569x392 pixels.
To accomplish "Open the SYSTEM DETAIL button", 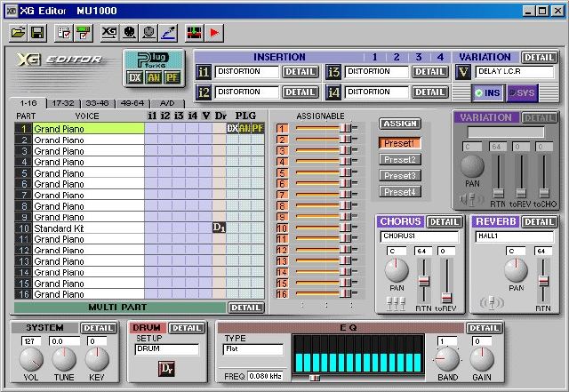I will point(99,328).
